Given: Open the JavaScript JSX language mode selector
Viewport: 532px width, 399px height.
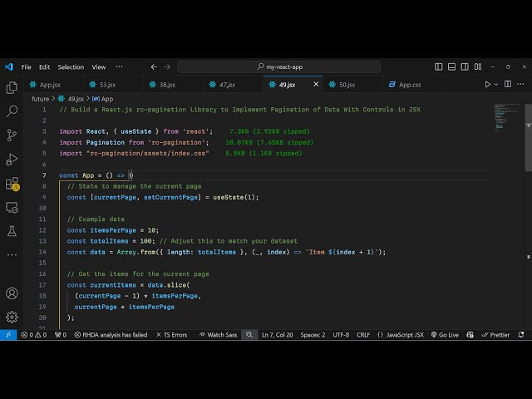Looking at the screenshot, I should tap(400, 335).
